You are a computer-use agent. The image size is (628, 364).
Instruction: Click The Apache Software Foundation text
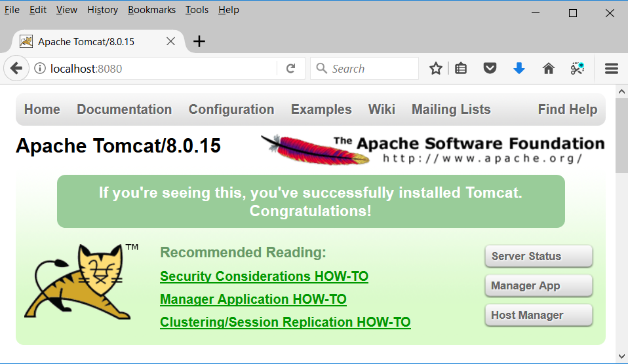469,143
